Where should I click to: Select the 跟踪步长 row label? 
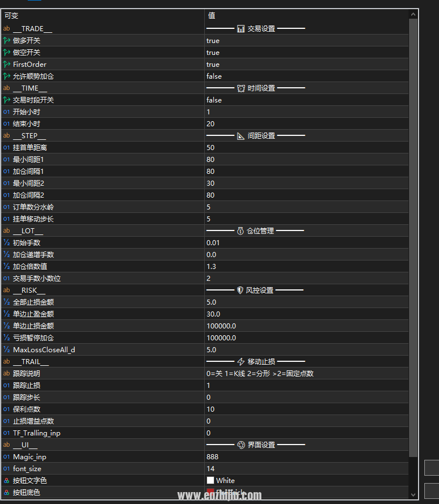click(x=27, y=398)
